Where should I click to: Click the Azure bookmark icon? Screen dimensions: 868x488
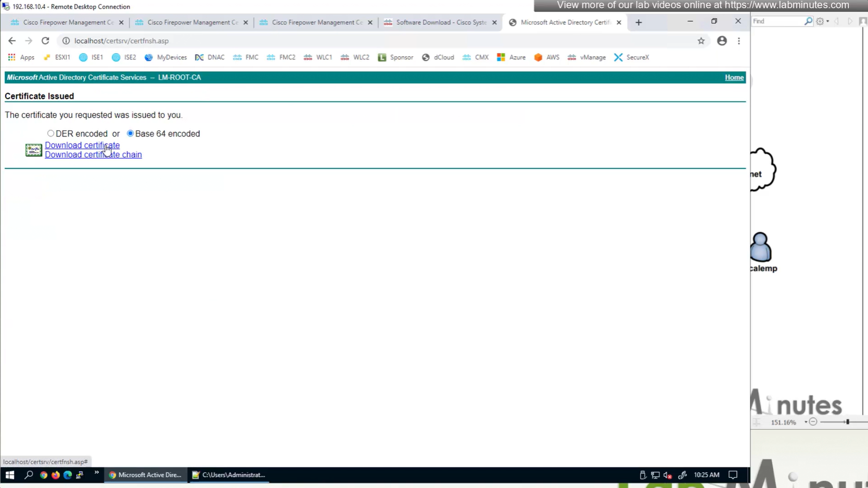501,57
